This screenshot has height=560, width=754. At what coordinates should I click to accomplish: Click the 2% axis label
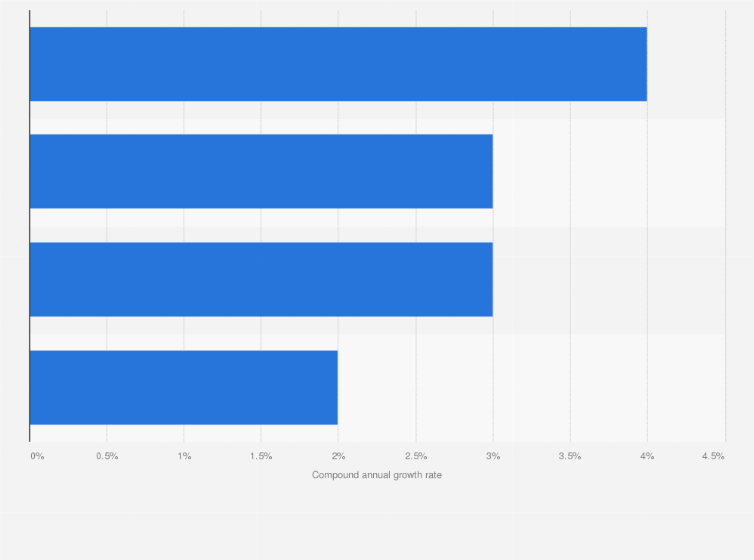pos(339,456)
